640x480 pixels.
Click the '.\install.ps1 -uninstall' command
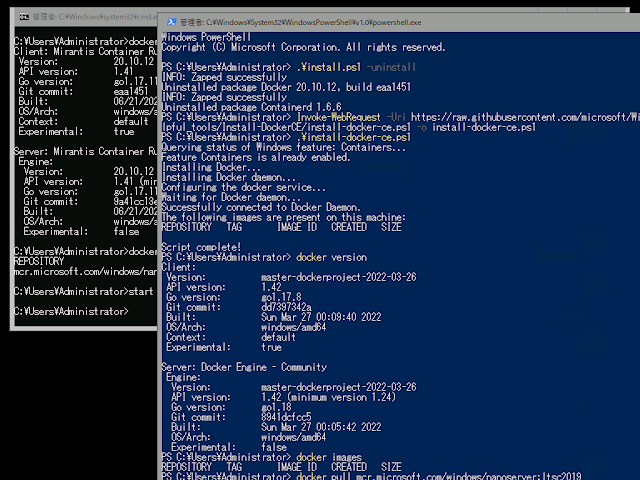[356, 67]
